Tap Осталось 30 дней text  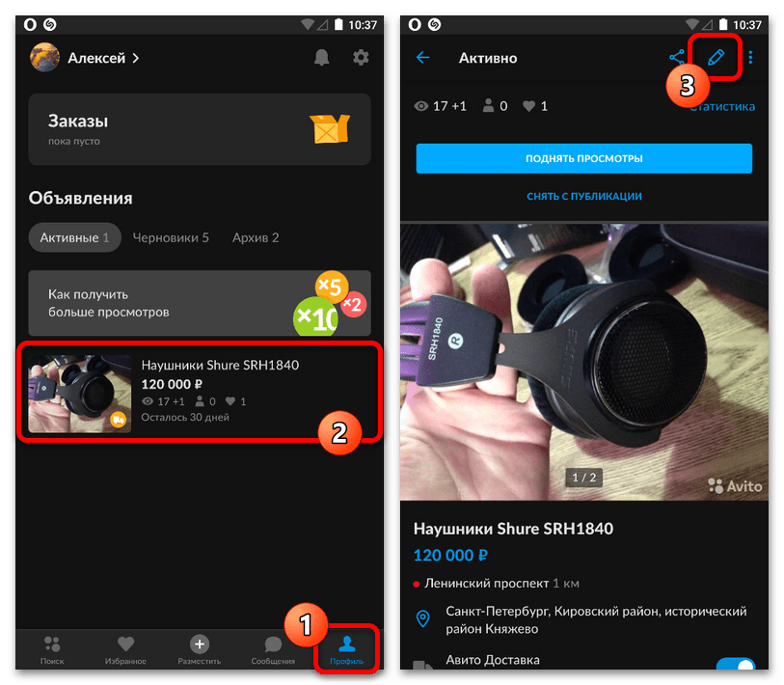coord(185,418)
